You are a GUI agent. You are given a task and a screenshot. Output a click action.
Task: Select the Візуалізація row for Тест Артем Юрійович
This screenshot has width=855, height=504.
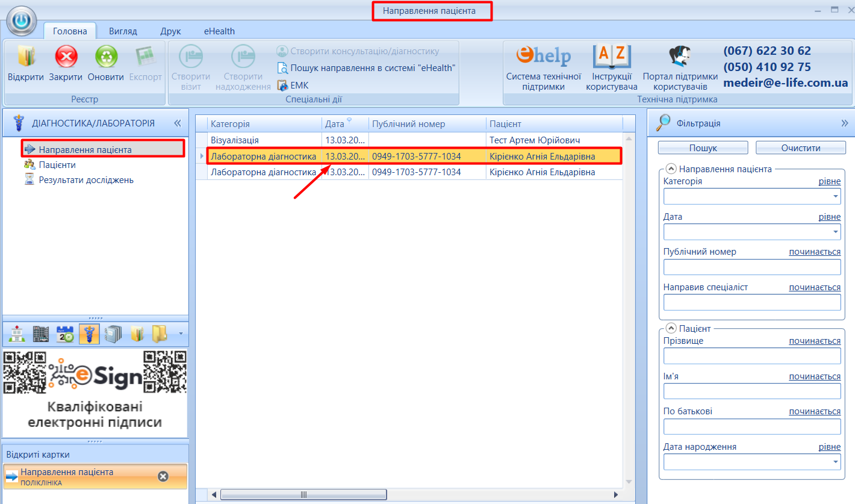point(415,140)
